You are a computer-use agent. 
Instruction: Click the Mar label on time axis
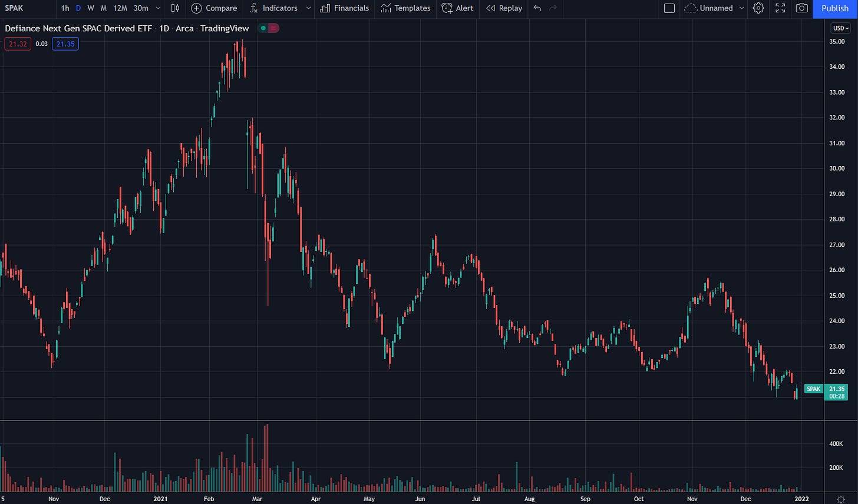pyautogui.click(x=256, y=499)
